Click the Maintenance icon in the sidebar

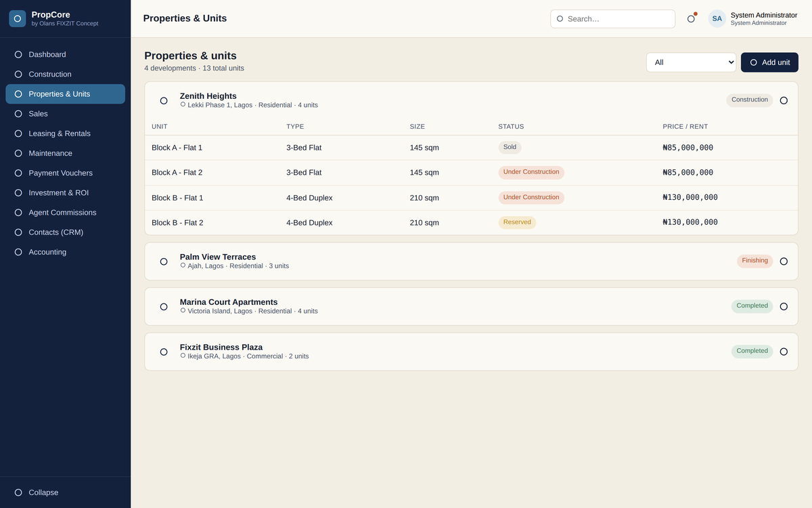click(18, 153)
